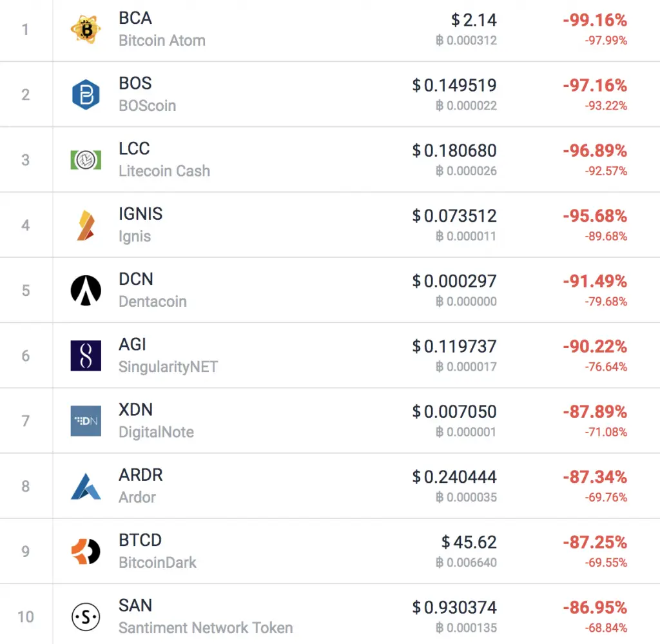Select the row numbered 5
Screen dimensions: 660x644
(26, 289)
